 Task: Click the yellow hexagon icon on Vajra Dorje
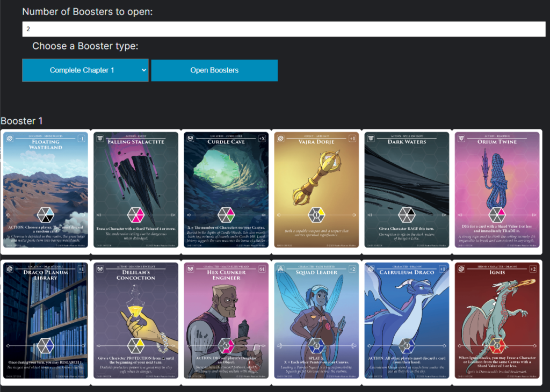(316, 215)
